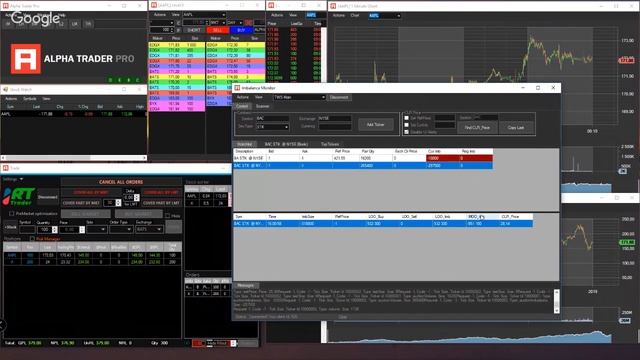The height and width of the screenshot is (360, 640).
Task: Open the Sec Type STK dropdown
Action: 273,127
